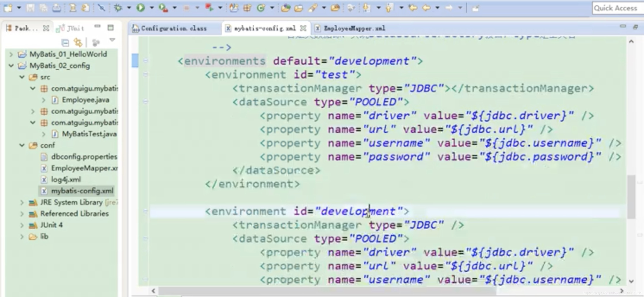Image resolution: width=644 pixels, height=297 pixels.
Task: Click the Open Type icon
Action: (x=286, y=8)
